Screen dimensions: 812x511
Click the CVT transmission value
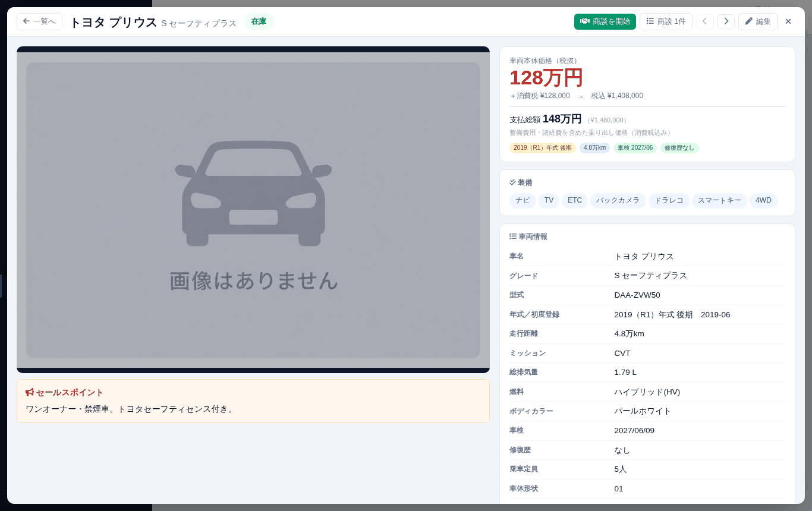[x=622, y=354]
